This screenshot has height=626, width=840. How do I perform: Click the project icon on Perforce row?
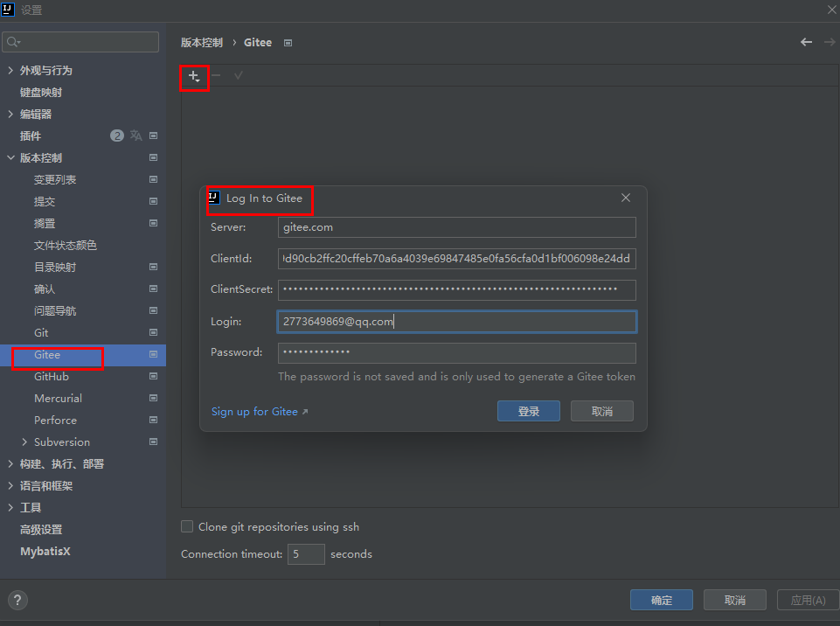click(x=153, y=421)
